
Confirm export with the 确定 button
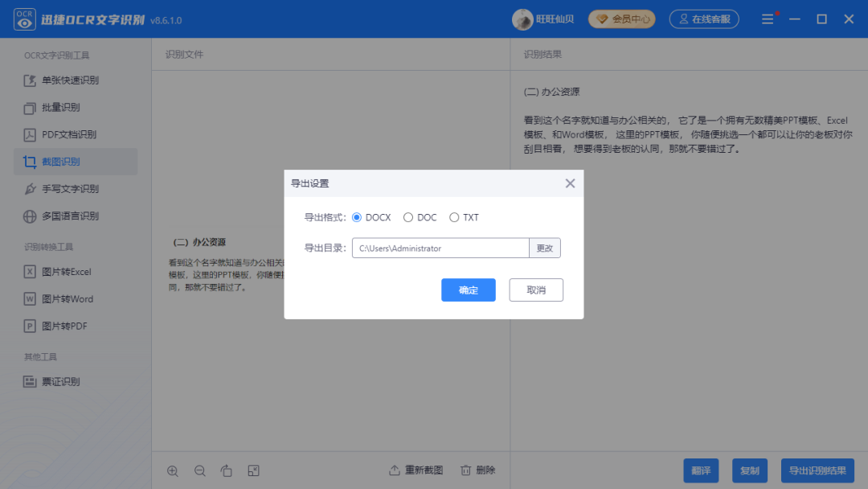[468, 290]
